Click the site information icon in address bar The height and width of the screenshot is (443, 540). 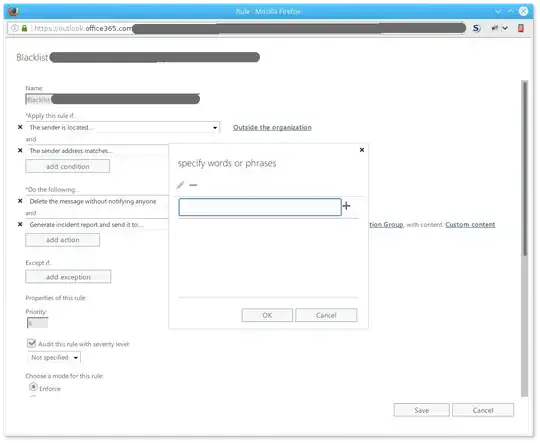[14, 28]
